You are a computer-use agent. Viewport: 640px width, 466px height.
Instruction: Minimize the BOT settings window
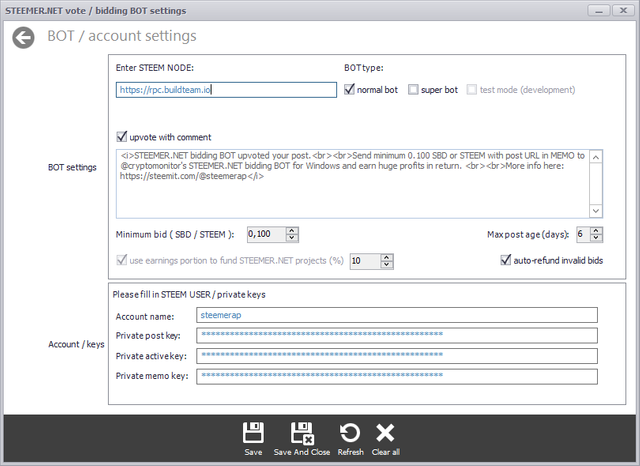pos(599,11)
